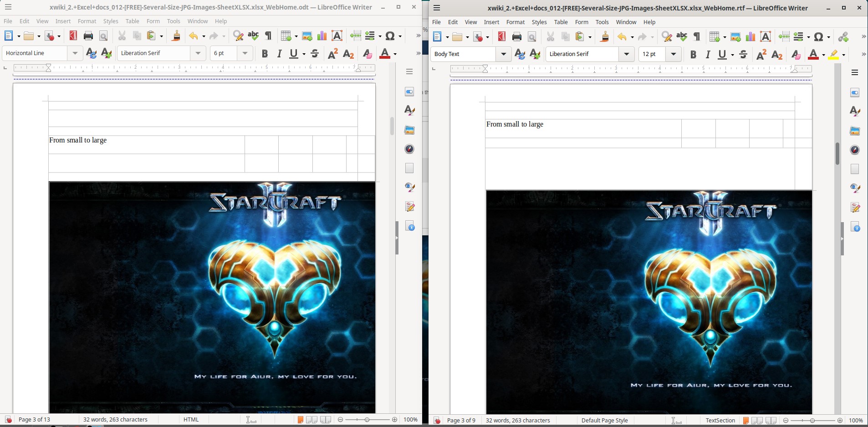868x427 pixels.
Task: Click Default Page Style in right status bar
Action: click(x=605, y=420)
